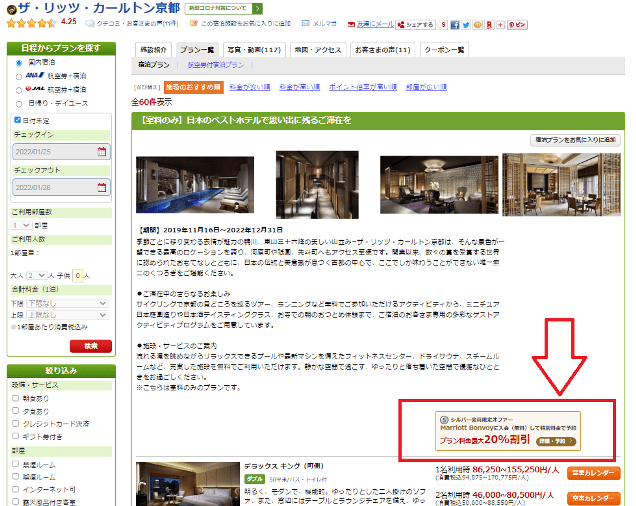636x506 pixels.
Task: Click the Twitter share icon
Action: coord(466,25)
